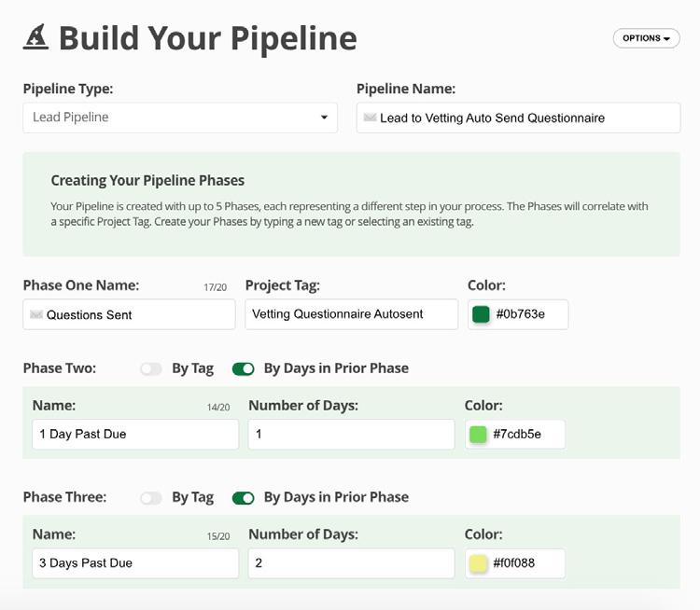The image size is (700, 610).
Task: Click the envelope emoji in the Phase One Name field
Action: [36, 315]
